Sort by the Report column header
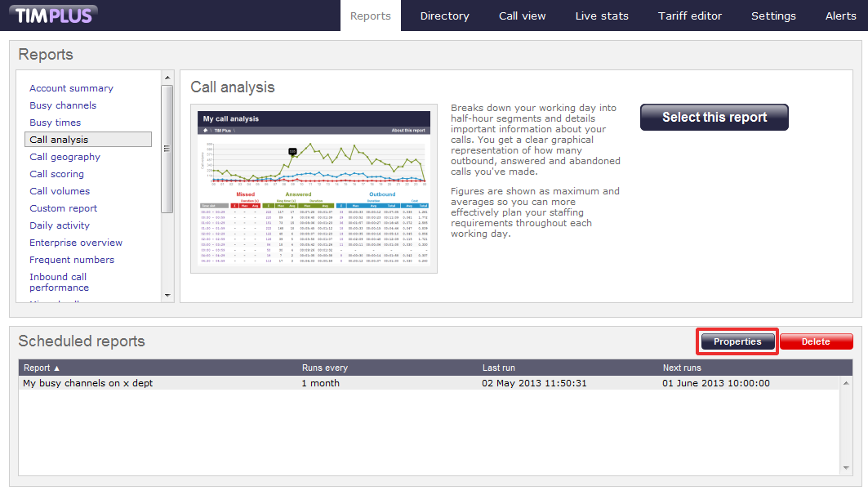Image resolution: width=868 pixels, height=495 pixels. 42,368
